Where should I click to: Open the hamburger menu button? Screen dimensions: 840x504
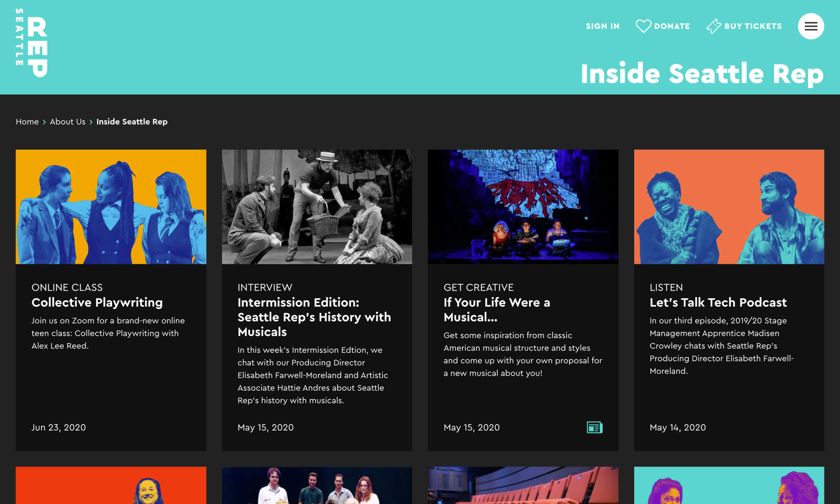coord(811,26)
